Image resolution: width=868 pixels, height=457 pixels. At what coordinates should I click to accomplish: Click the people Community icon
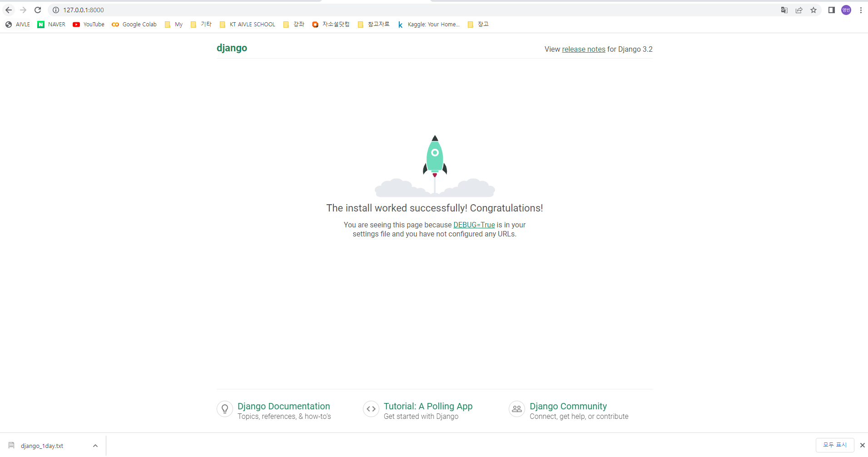tap(517, 409)
